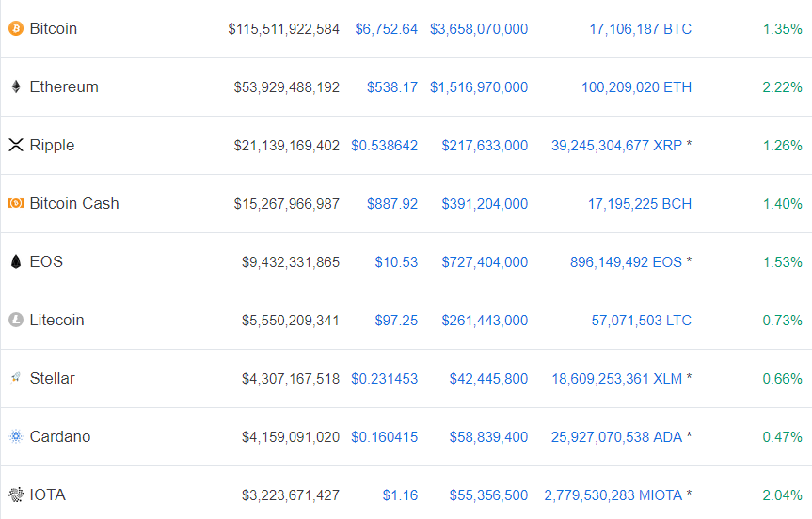The width and height of the screenshot is (812, 519).
Task: Click the EOS black logo icon
Action: coord(16,261)
